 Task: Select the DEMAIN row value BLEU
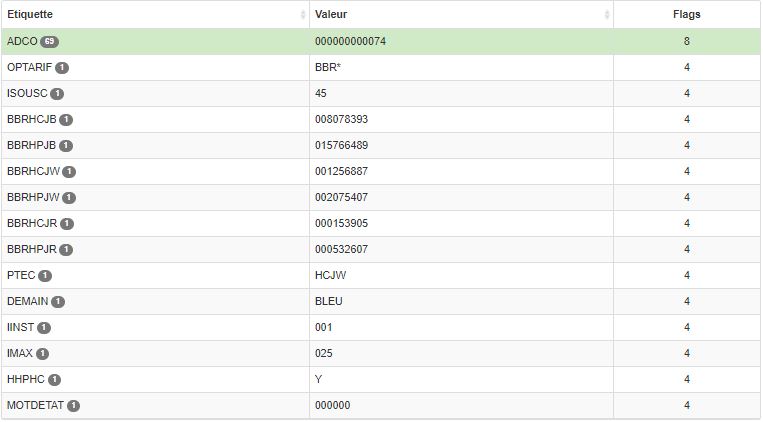click(x=328, y=301)
